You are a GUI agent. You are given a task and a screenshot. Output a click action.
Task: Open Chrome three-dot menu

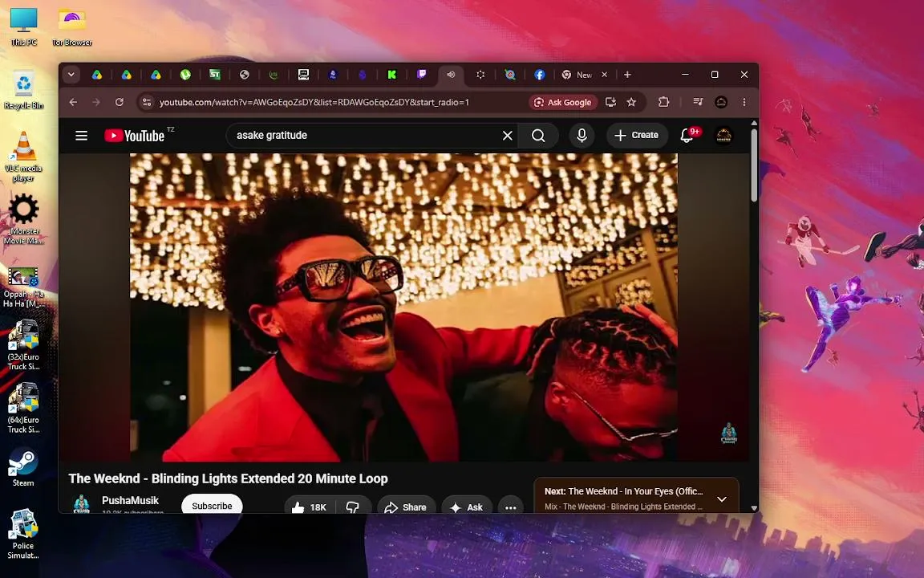pyautogui.click(x=744, y=102)
